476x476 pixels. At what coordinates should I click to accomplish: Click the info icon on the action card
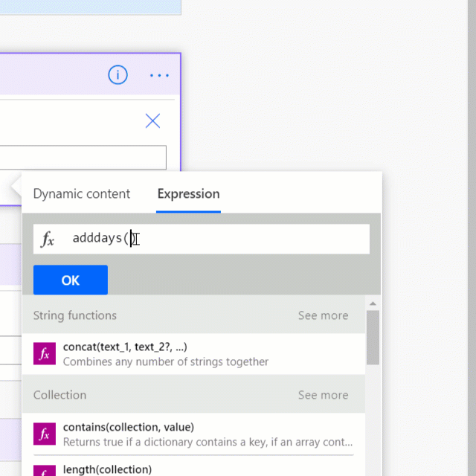pos(118,74)
